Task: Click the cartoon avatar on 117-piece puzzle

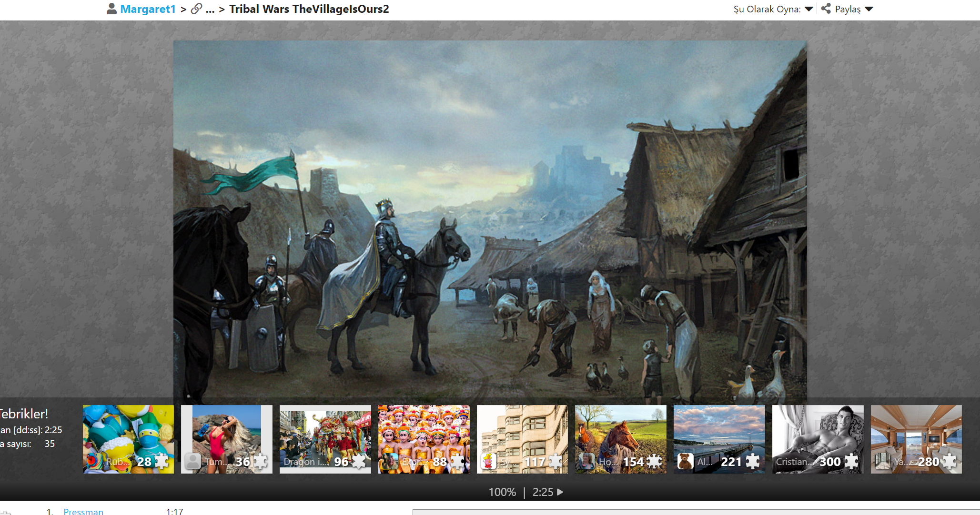Action: pos(488,461)
